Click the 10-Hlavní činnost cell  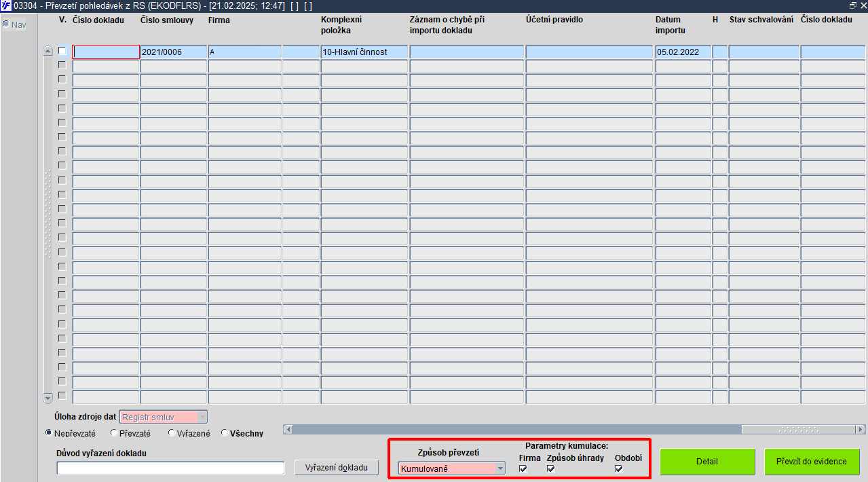pyautogui.click(x=364, y=52)
